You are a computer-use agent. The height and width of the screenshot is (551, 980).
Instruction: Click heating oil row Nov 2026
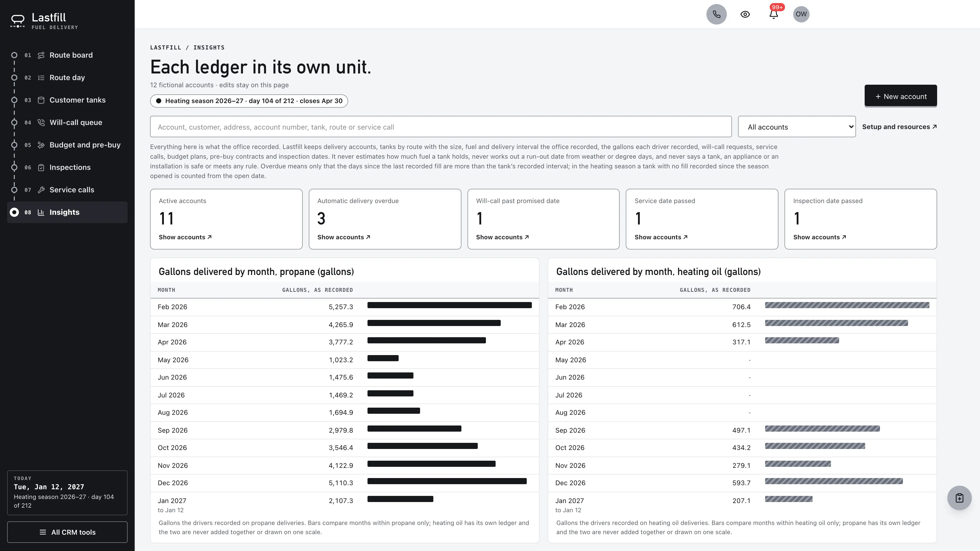click(742, 466)
